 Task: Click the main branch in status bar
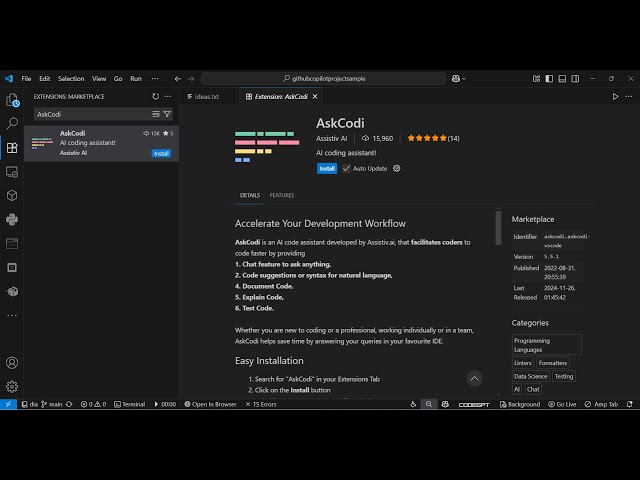(51, 404)
